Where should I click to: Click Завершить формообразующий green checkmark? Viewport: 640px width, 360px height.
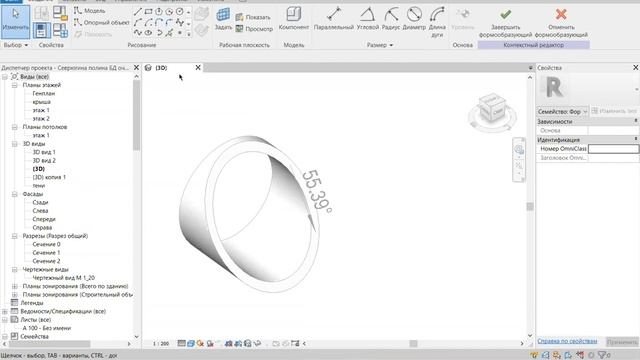click(505, 22)
